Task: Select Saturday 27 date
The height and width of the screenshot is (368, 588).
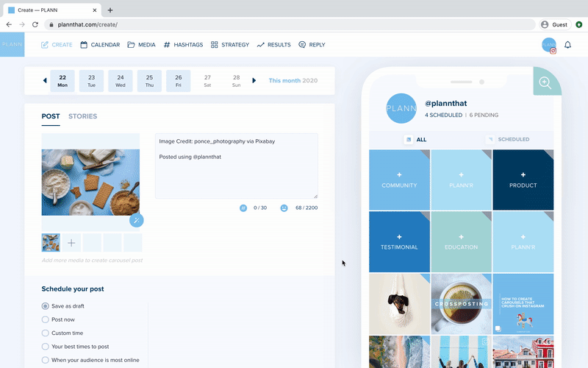Action: (207, 81)
